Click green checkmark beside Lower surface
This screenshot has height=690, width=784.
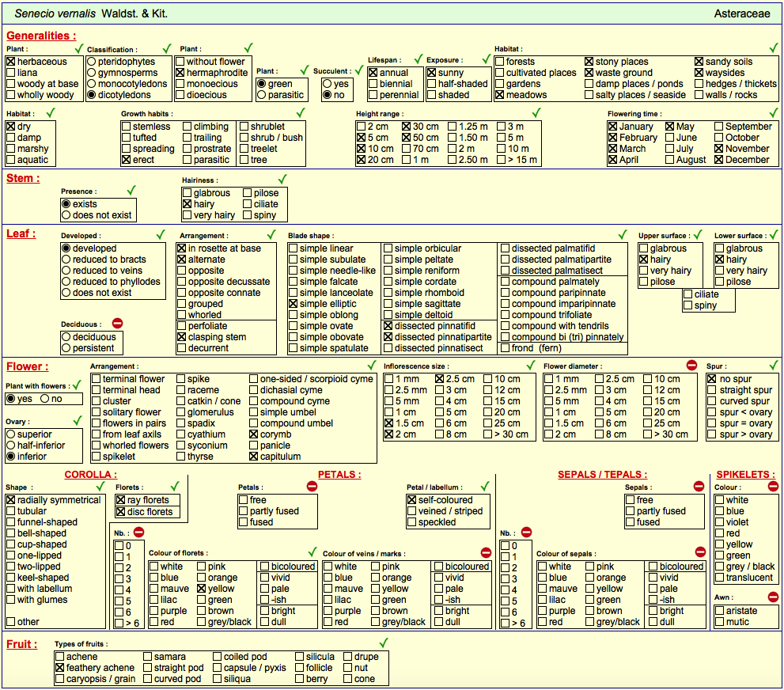click(x=774, y=234)
